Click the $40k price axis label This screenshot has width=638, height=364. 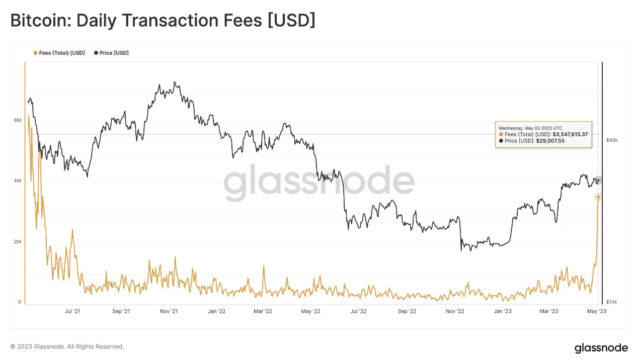612,140
